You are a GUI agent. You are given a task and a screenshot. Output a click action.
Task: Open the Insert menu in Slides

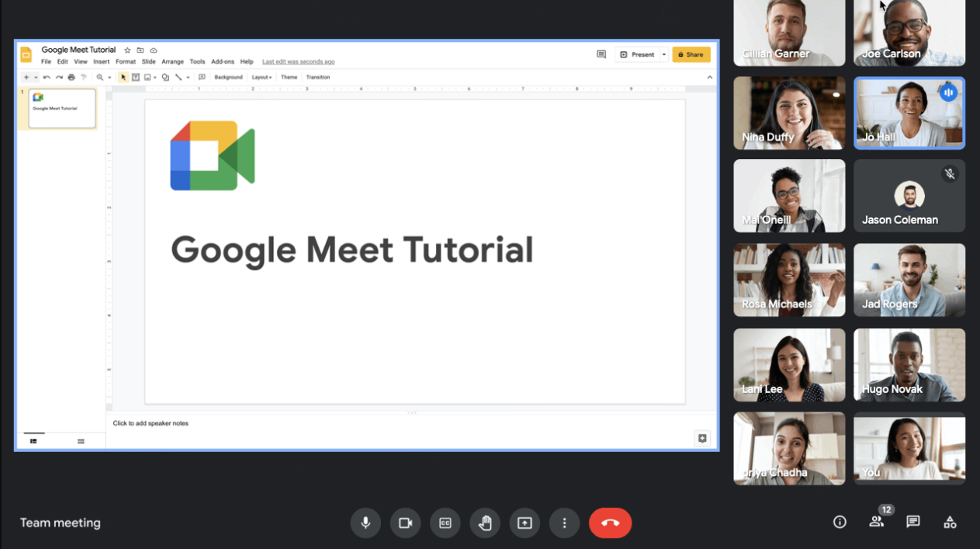[x=102, y=62]
